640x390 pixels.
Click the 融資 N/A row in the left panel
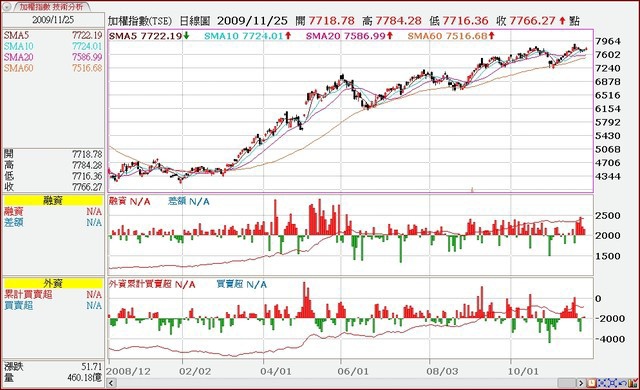53,211
